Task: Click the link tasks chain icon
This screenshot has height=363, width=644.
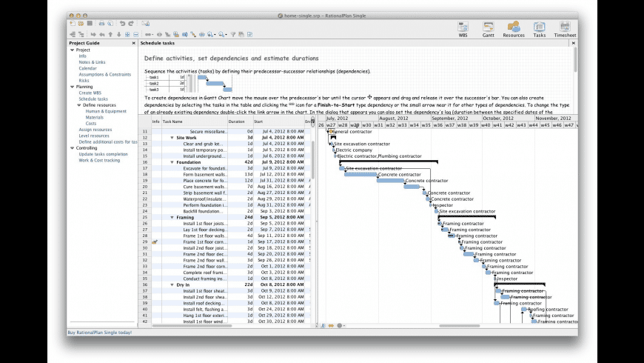Action: click(x=148, y=35)
